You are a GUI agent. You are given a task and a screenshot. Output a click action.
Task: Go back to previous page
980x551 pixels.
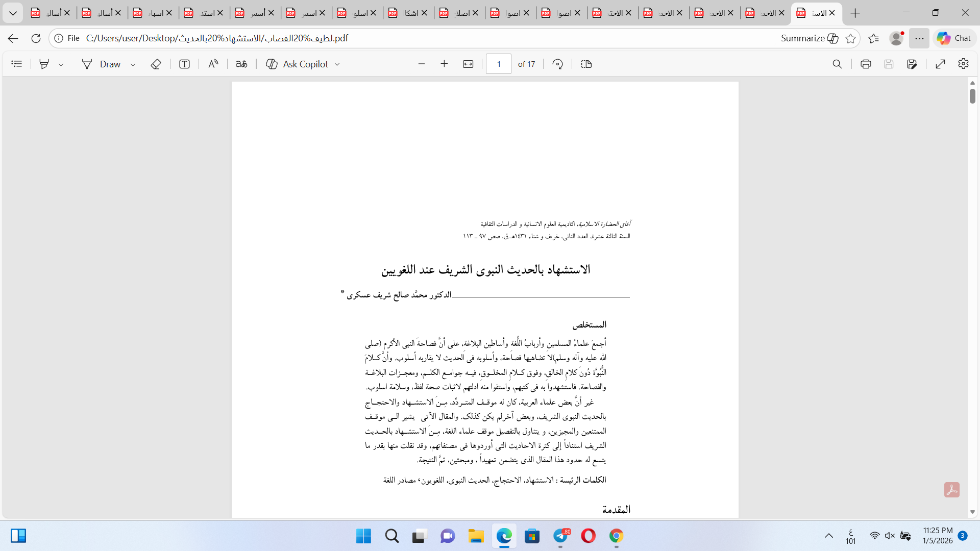(13, 38)
